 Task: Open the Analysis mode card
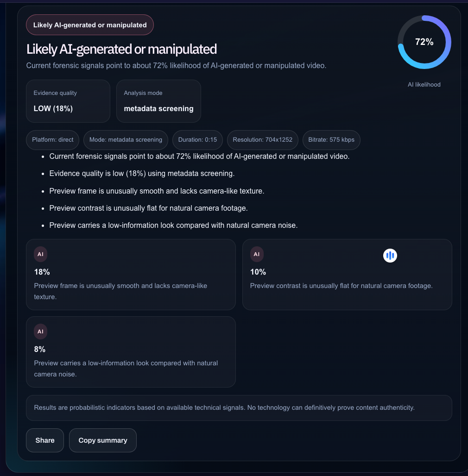coord(158,101)
